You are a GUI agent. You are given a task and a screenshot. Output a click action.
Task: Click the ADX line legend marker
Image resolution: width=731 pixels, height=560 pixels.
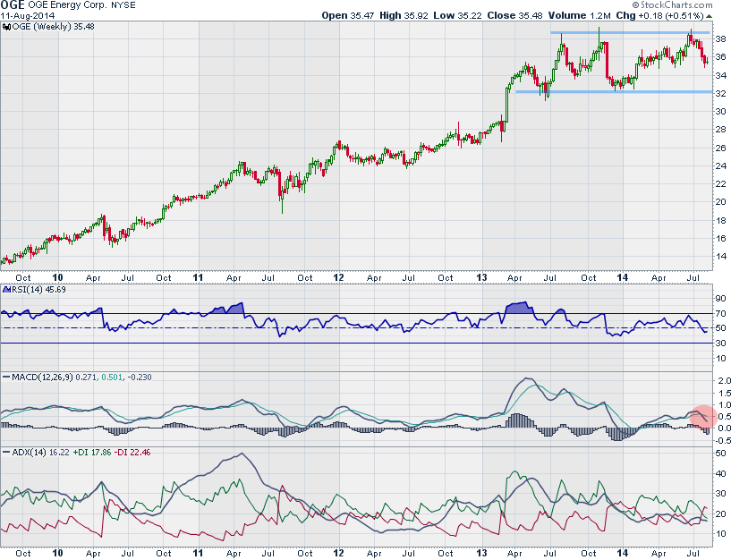[x=5, y=454]
